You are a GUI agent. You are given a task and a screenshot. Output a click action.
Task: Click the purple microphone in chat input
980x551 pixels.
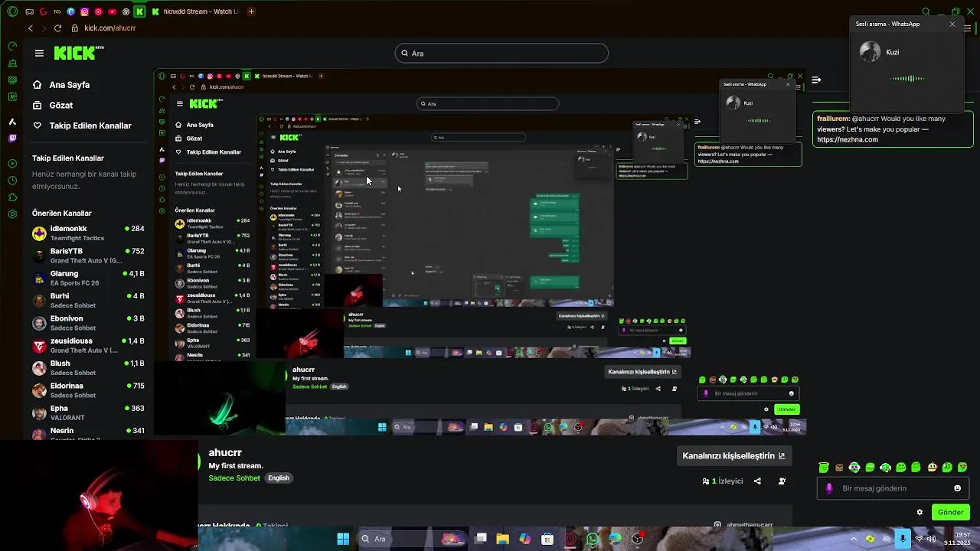[x=829, y=488]
